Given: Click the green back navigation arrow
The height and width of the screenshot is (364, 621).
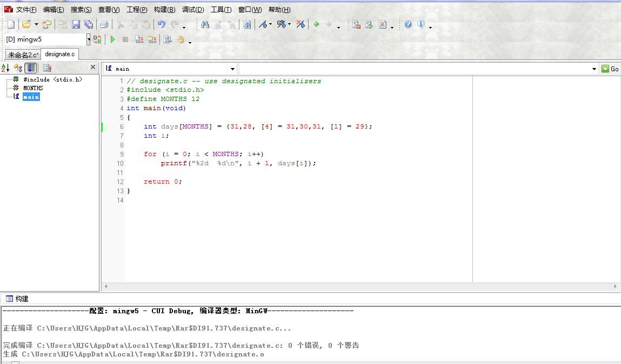Looking at the screenshot, I should (316, 24).
